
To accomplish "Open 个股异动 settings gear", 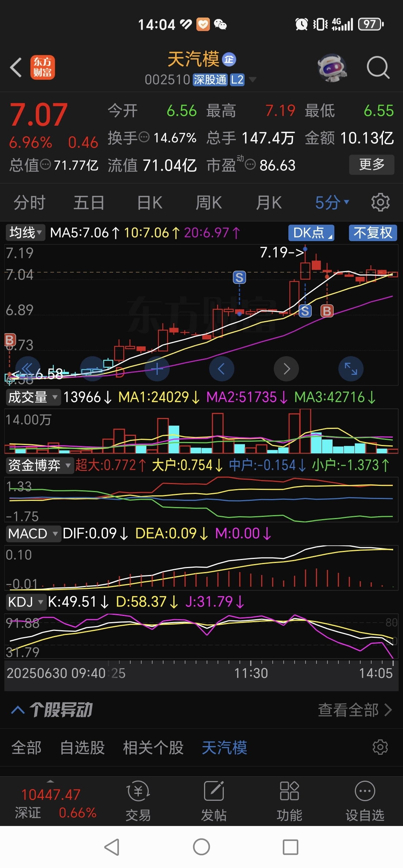I will (x=380, y=747).
